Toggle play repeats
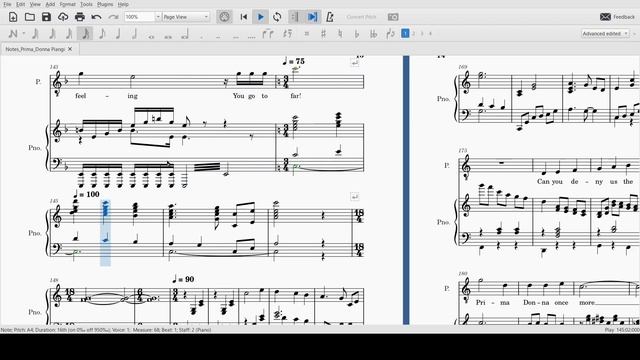This screenshot has width=640, height=360. (294, 17)
